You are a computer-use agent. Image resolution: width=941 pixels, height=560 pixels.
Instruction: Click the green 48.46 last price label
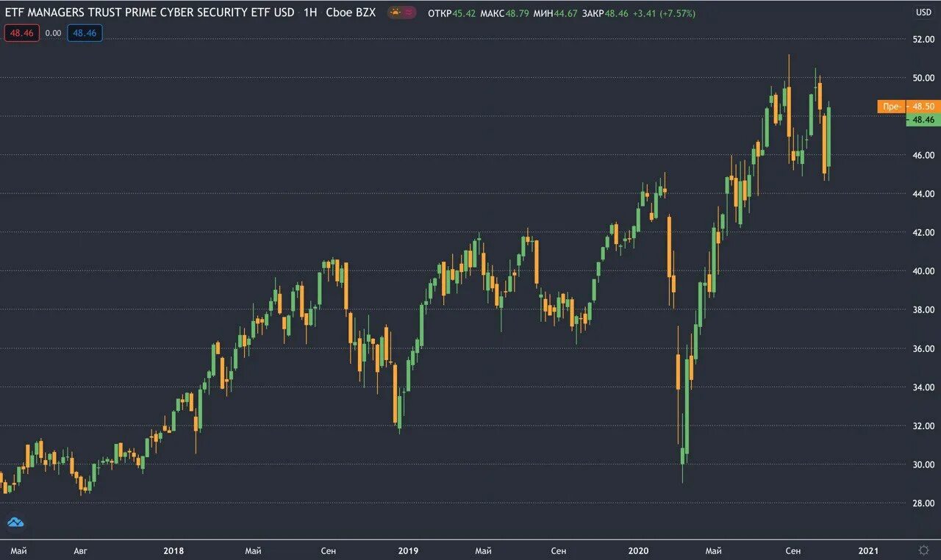pos(923,119)
